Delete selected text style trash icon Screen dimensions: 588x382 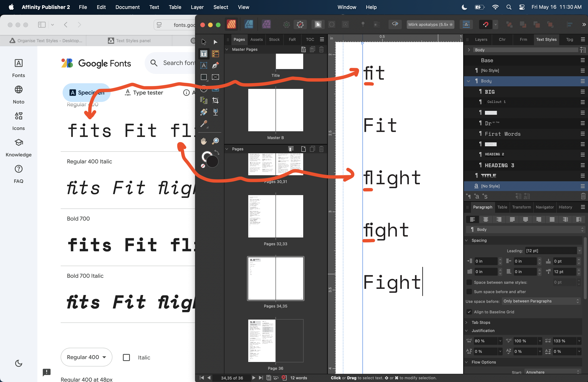click(583, 196)
